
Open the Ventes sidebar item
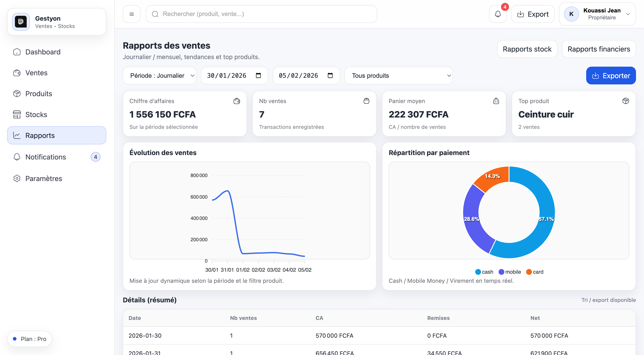(x=36, y=73)
